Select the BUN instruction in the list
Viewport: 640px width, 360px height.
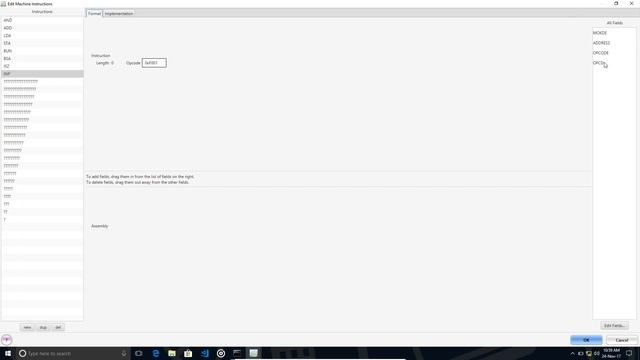click(42, 51)
